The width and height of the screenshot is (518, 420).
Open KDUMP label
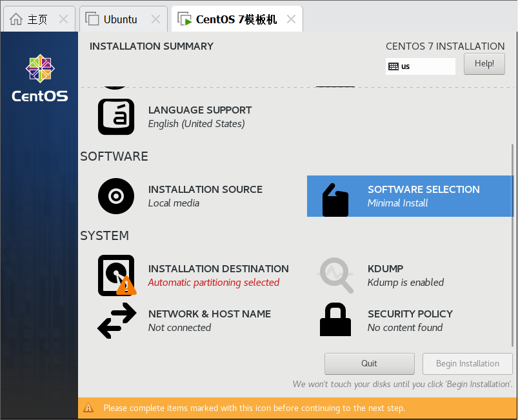point(385,268)
